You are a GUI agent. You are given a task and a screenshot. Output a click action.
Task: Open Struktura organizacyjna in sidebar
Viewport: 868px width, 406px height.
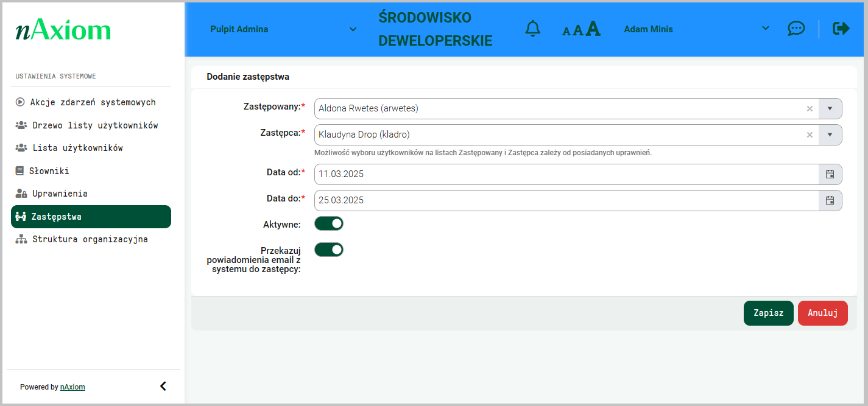[x=90, y=239]
